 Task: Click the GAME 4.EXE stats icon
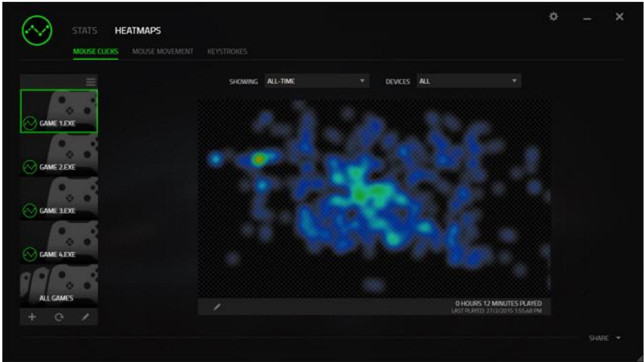30,254
